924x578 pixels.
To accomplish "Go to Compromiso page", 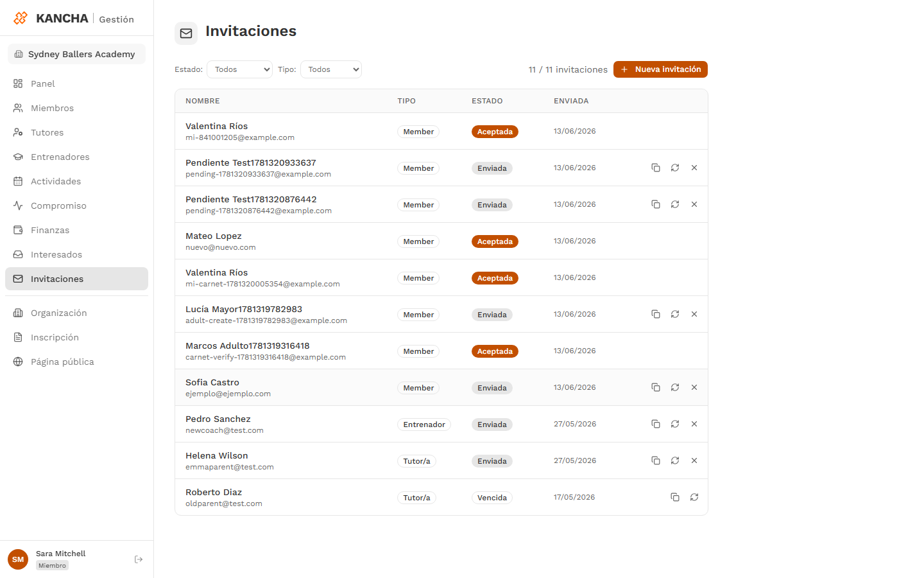I will [x=76, y=206].
